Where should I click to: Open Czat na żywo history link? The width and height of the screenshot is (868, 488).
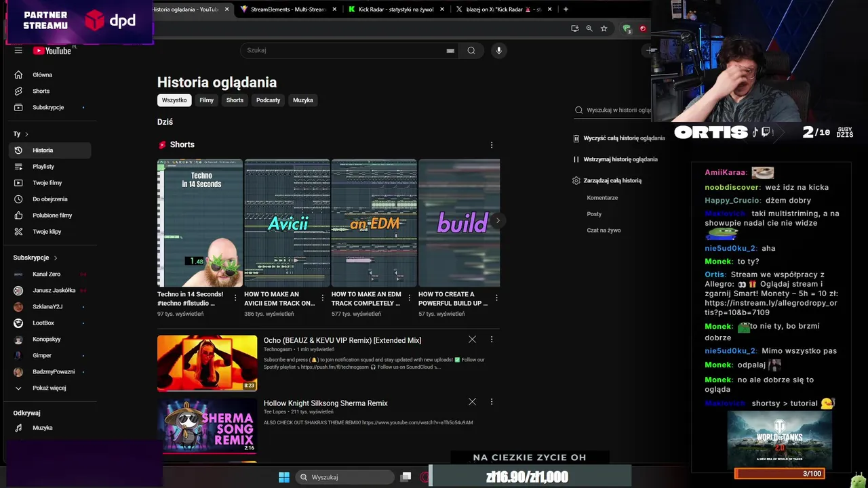coord(604,230)
